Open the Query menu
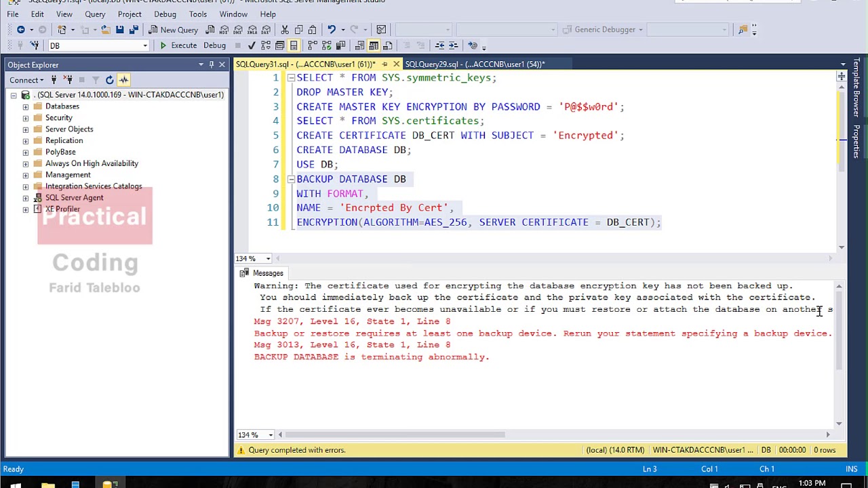Viewport: 868px width, 488px height. [x=95, y=14]
